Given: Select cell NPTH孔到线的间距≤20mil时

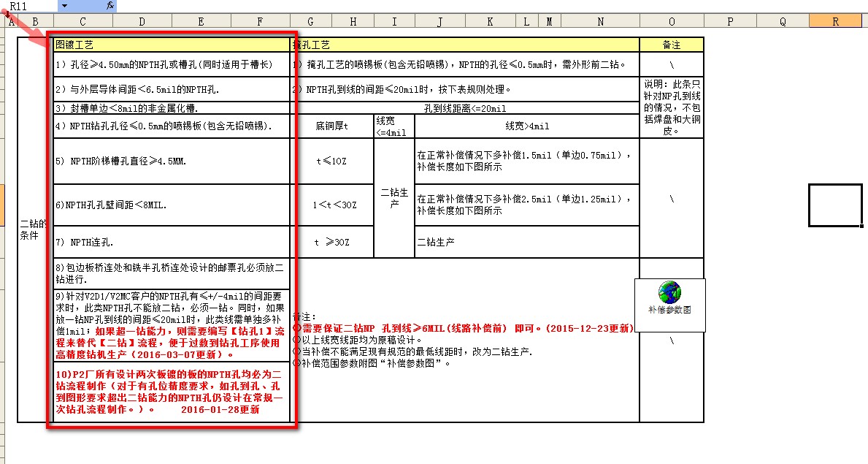Looking at the screenshot, I should 465,89.
